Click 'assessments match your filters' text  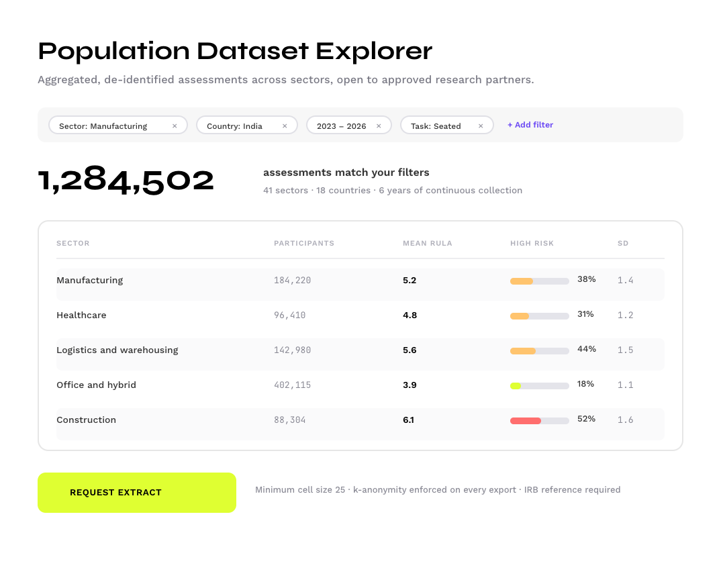click(346, 173)
